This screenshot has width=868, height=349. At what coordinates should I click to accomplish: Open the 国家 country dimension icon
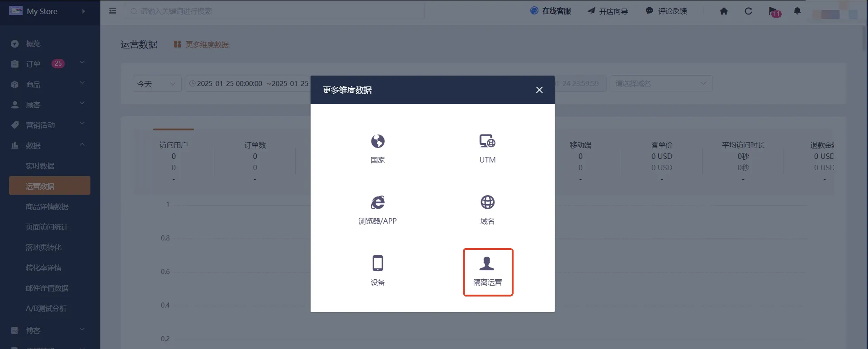pos(377,142)
